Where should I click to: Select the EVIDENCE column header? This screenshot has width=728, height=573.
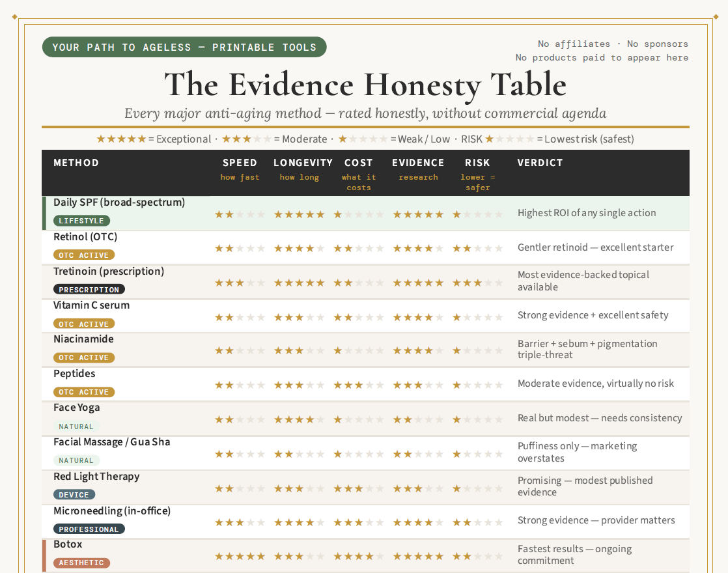coord(418,163)
